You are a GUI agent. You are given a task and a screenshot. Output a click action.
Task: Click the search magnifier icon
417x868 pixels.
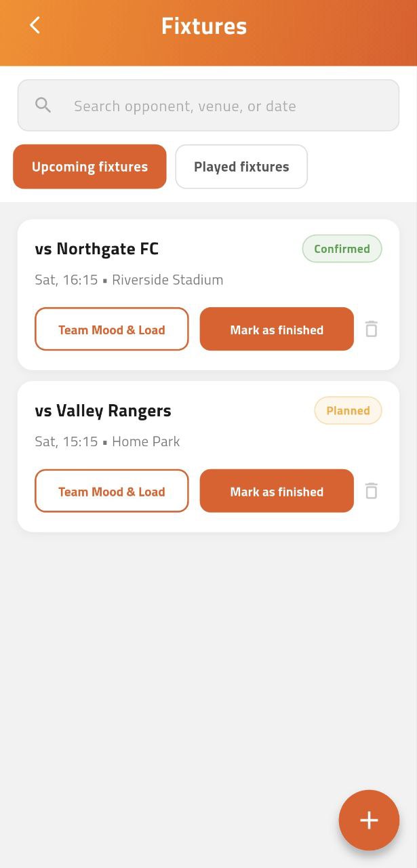[42, 105]
